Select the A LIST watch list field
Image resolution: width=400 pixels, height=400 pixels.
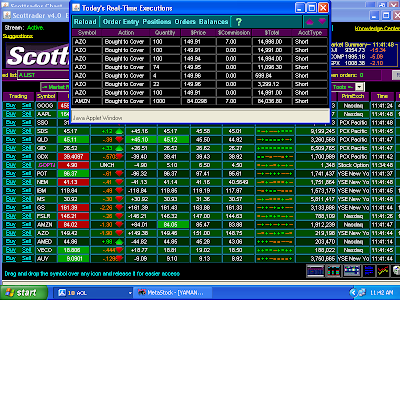(43, 75)
